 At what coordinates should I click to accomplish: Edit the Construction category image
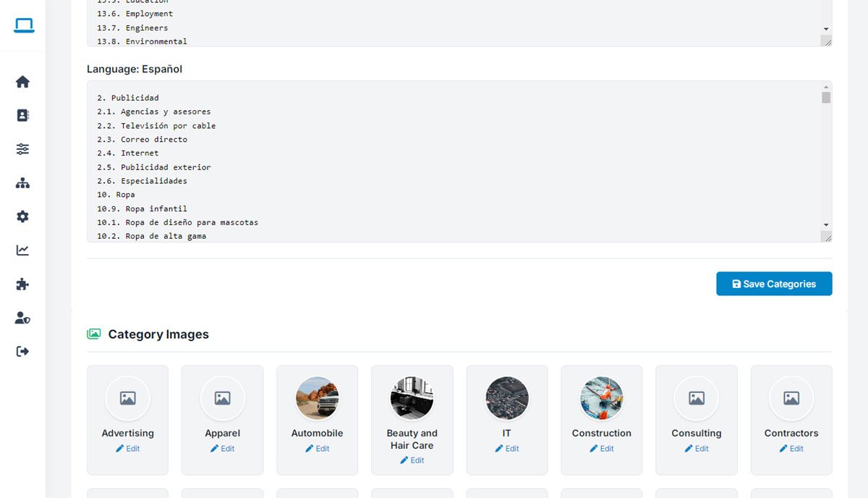click(602, 449)
